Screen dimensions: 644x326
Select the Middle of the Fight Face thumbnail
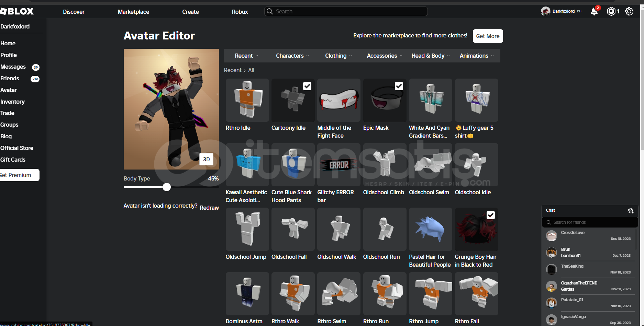338,100
